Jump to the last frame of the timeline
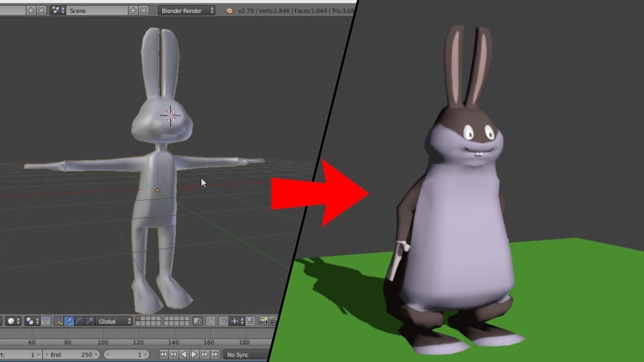The image size is (644, 362). 215,354
